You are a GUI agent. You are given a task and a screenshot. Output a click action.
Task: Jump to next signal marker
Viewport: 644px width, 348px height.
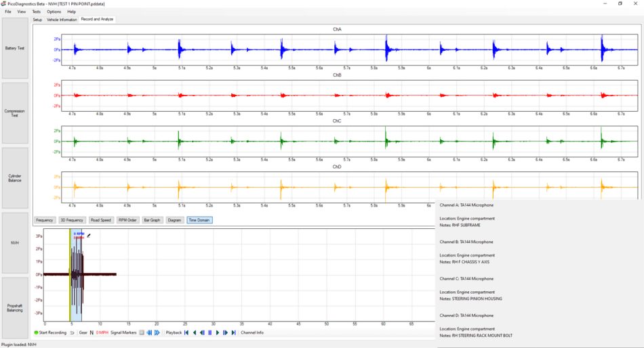click(x=157, y=332)
